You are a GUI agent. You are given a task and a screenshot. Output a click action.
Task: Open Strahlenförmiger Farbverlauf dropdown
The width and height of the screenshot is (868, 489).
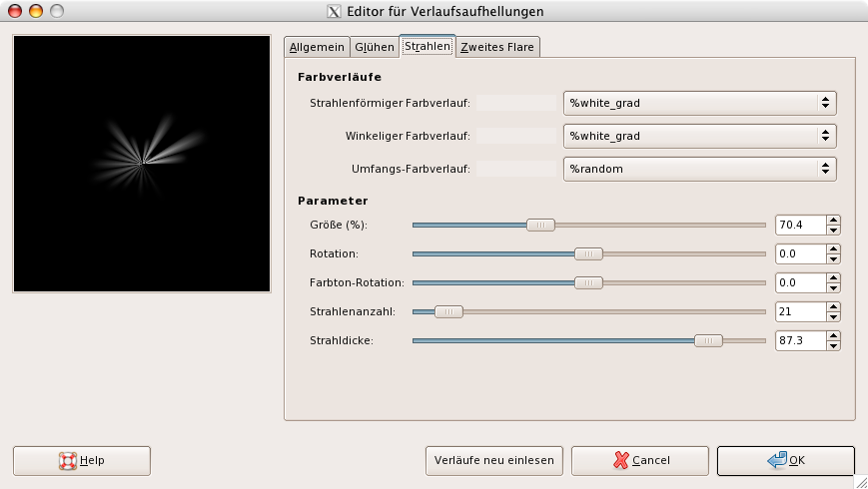(x=699, y=102)
